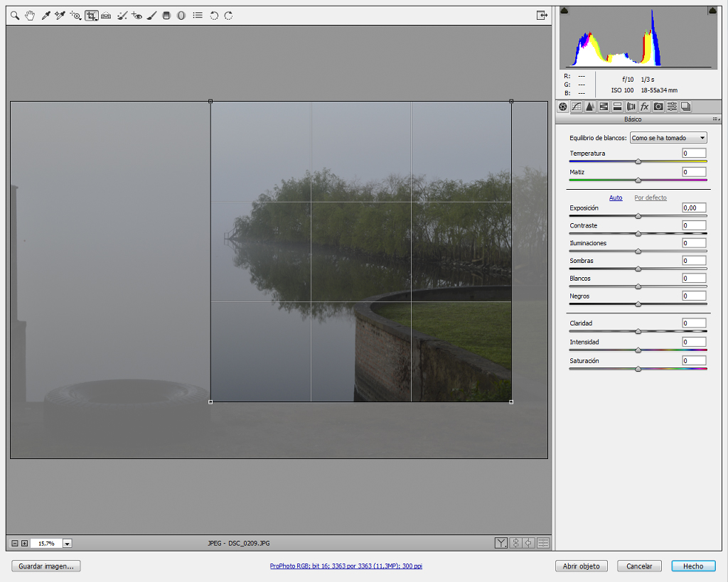This screenshot has height=582, width=728.
Task: Toggle shadow clipping warning on histogram
Action: [x=564, y=10]
